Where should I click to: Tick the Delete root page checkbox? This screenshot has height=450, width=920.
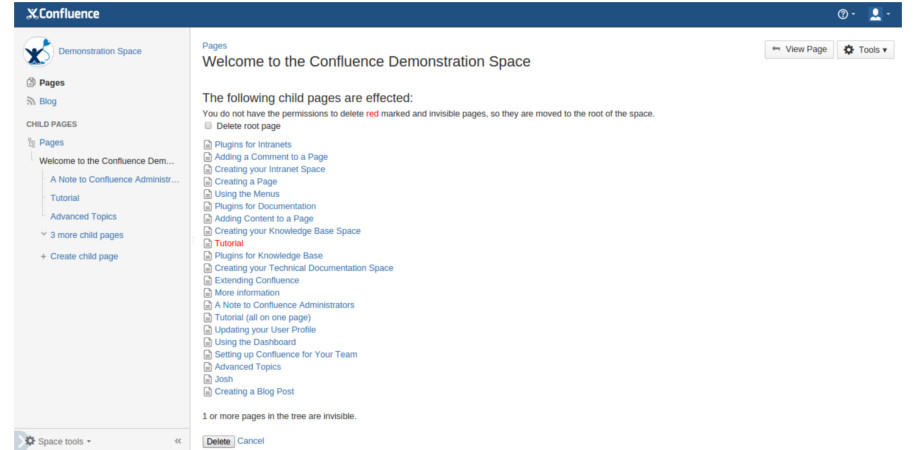pos(208,126)
